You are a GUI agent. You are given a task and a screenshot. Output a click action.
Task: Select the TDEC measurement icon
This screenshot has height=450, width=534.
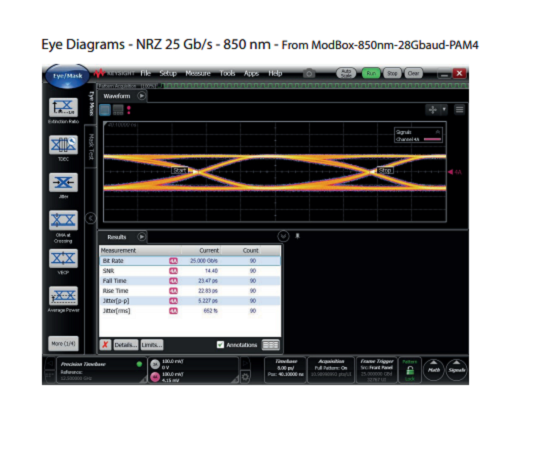coord(63,145)
